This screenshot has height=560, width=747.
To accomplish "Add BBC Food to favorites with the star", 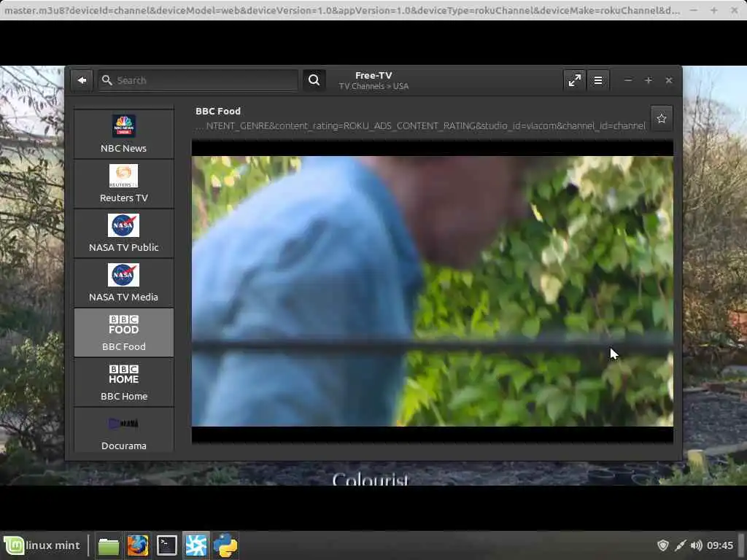I will point(661,118).
